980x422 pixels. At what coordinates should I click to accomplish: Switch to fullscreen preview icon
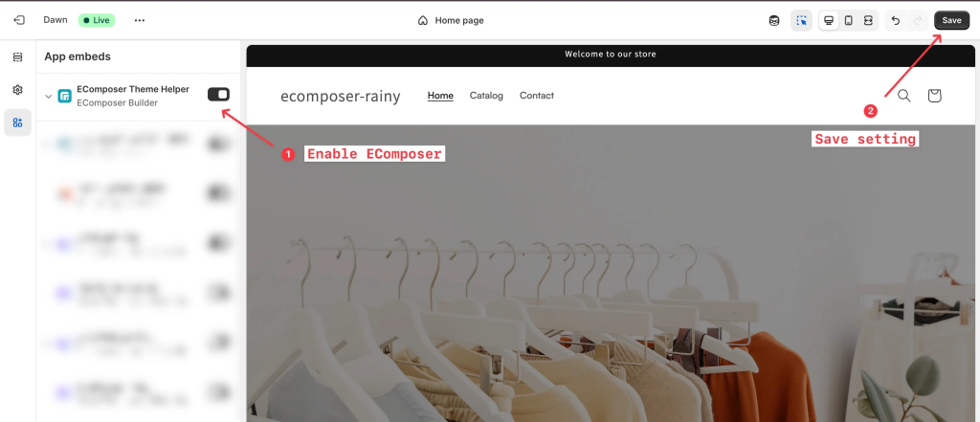868,21
